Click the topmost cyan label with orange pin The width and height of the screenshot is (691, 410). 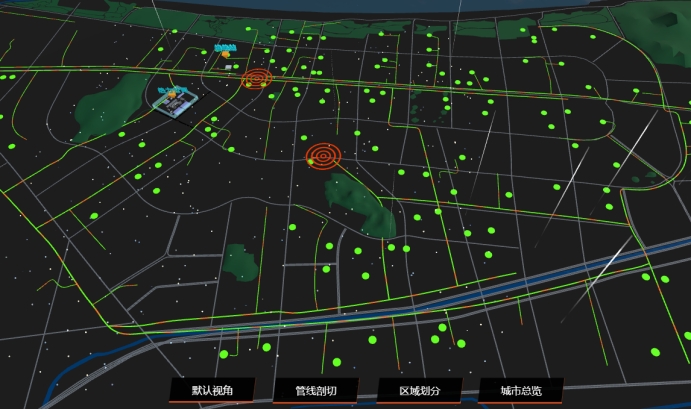224,47
